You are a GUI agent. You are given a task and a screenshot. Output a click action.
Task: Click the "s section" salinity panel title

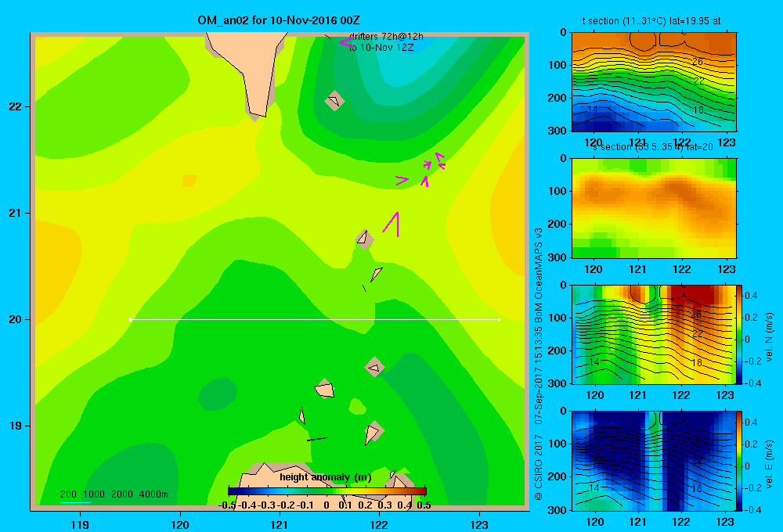point(652,147)
